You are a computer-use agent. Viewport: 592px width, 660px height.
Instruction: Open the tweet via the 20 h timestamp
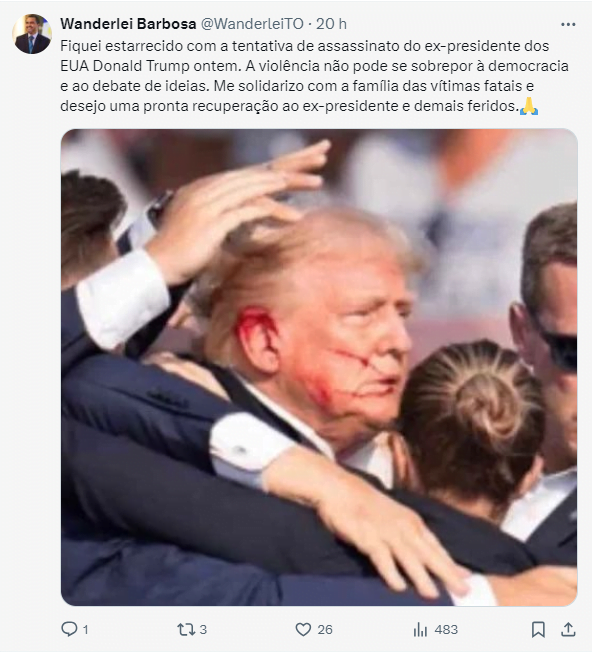(331, 24)
